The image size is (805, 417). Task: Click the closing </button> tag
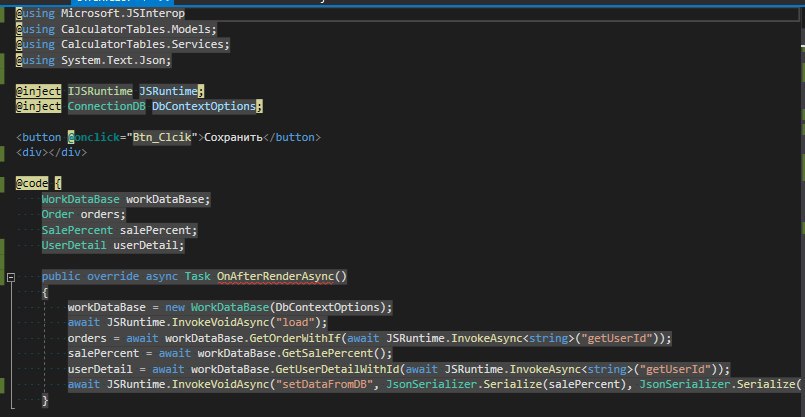[x=292, y=138]
